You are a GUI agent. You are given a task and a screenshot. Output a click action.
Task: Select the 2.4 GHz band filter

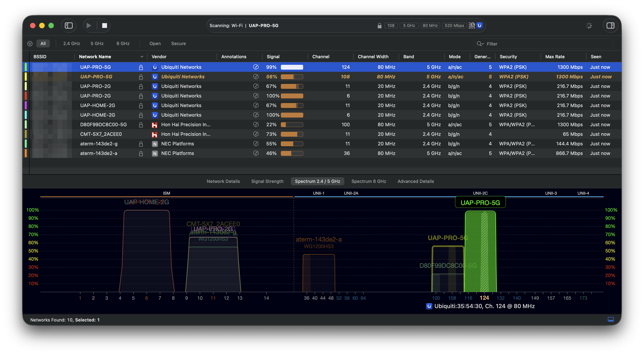tap(71, 43)
